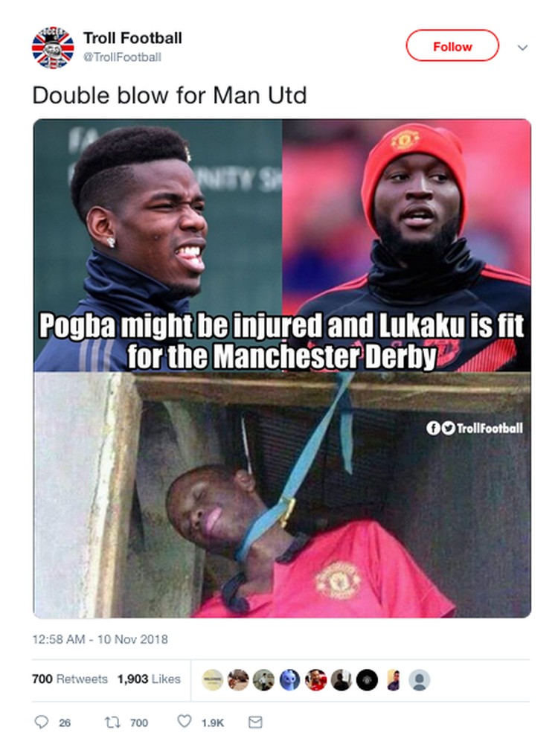Click the envelope direct message icon
Viewport: 558px width, 756px height.
tap(255, 722)
